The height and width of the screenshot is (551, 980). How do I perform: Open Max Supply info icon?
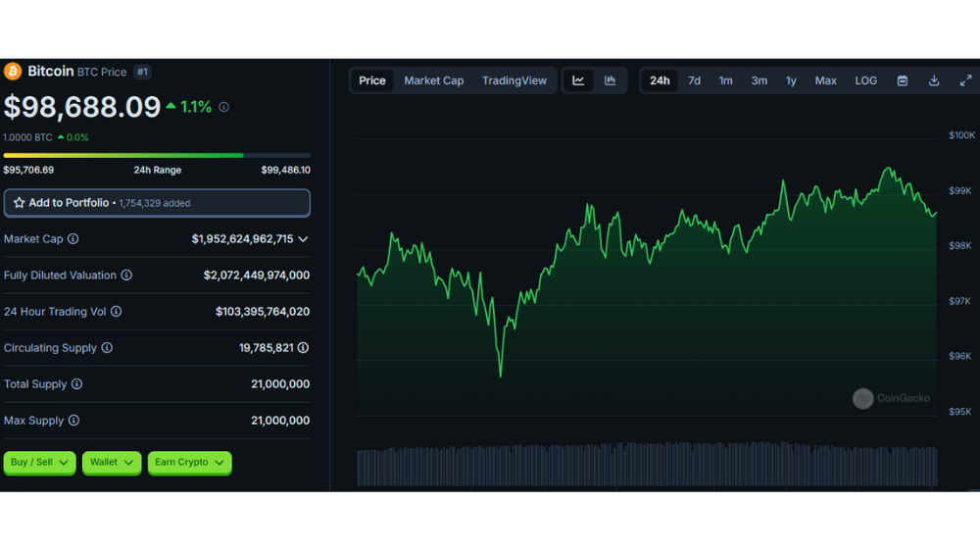point(73,421)
